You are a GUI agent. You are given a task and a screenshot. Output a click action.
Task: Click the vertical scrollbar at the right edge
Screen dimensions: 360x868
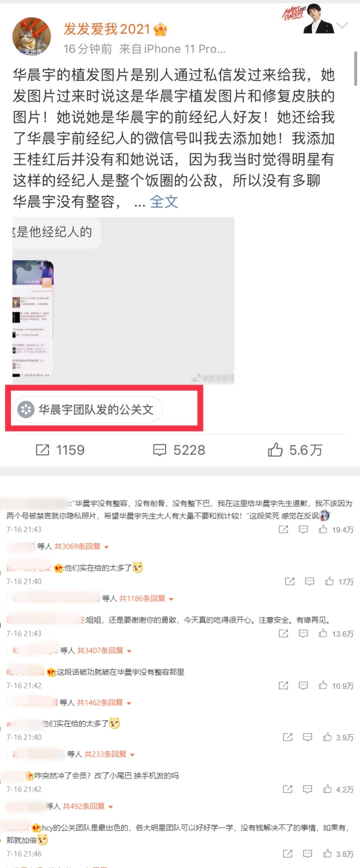[x=355, y=68]
